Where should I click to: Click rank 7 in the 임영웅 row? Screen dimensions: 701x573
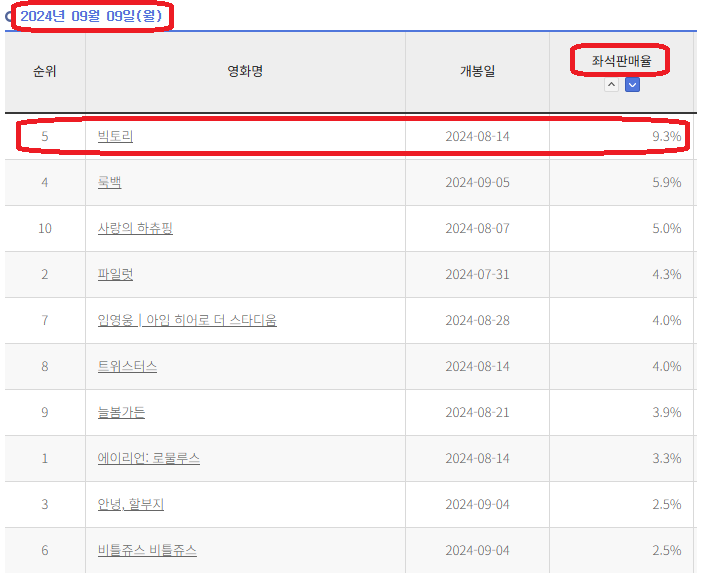pyautogui.click(x=45, y=320)
